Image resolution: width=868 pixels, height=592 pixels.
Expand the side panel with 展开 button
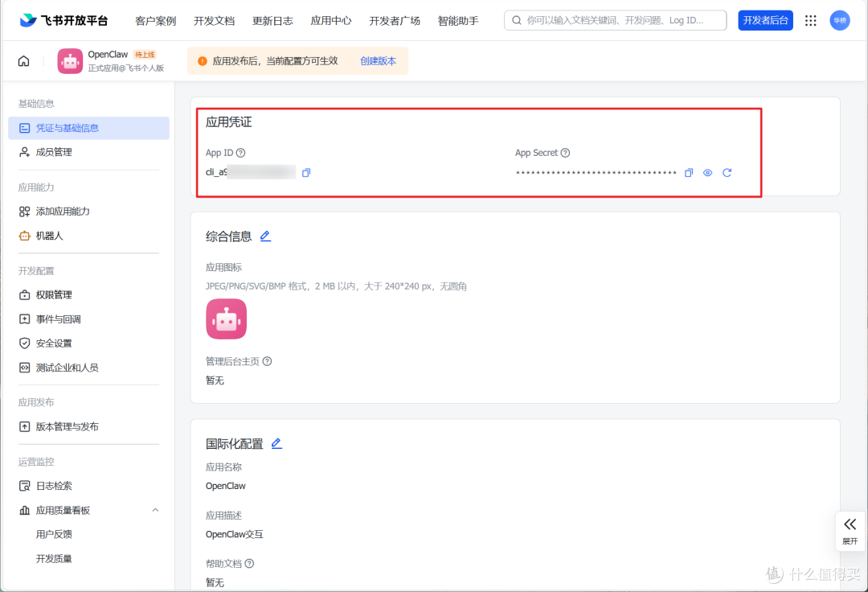click(x=850, y=531)
